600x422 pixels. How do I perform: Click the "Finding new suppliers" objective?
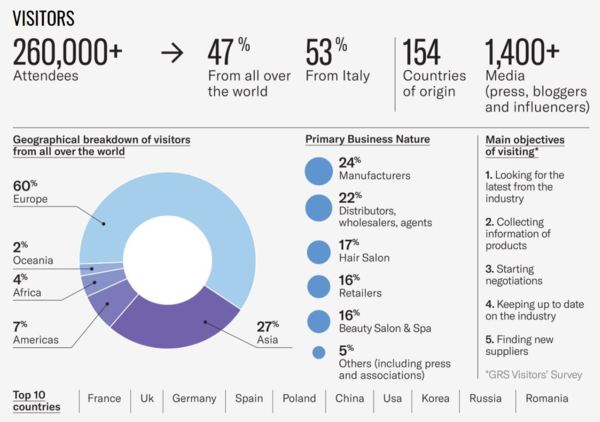point(520,345)
